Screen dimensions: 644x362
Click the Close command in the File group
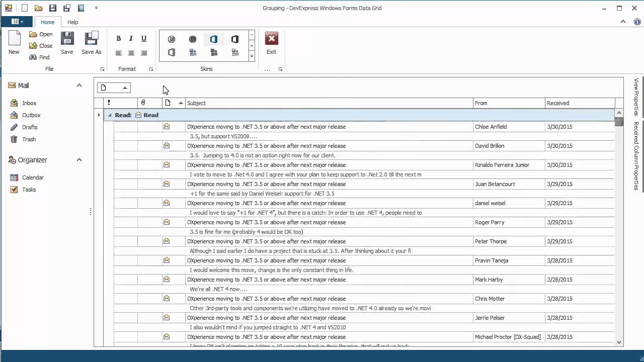41,46
